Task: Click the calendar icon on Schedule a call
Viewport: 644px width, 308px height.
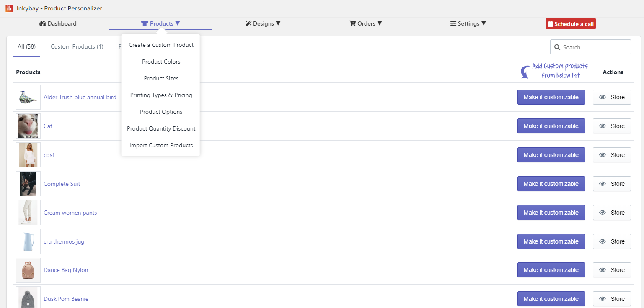Action: 550,24
